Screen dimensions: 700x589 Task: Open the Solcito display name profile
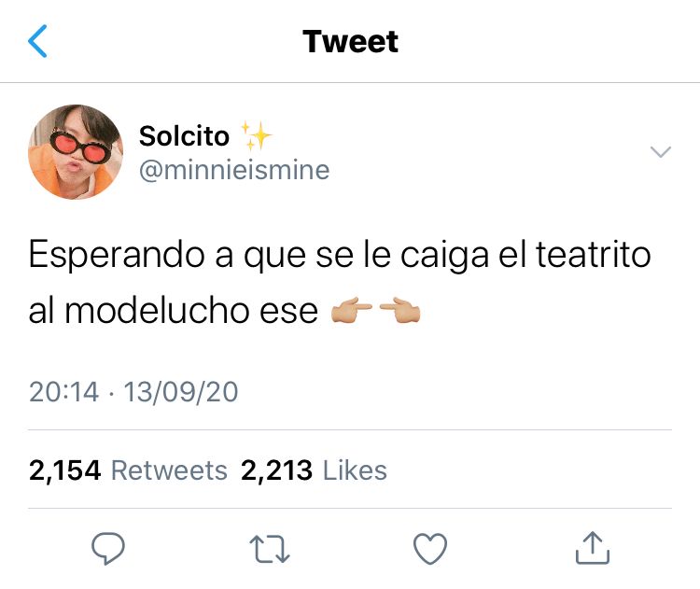click(x=184, y=135)
